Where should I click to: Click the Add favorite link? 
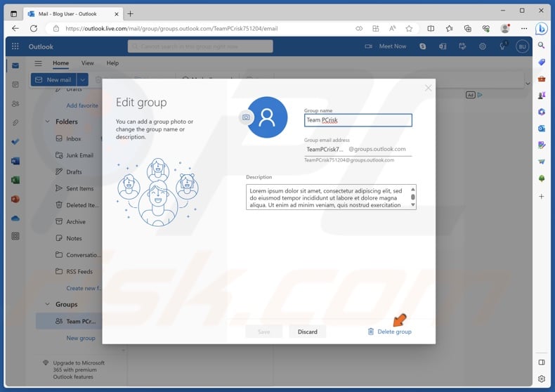(x=82, y=105)
